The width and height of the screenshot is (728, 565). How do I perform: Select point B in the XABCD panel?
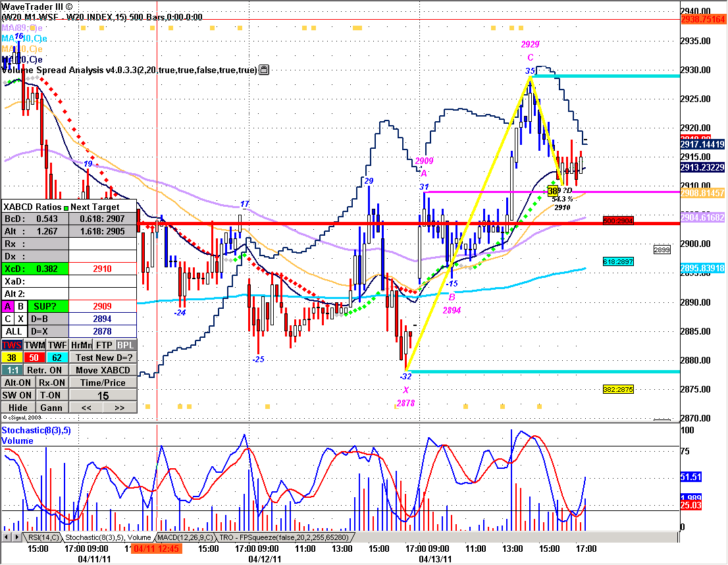[x=20, y=306]
